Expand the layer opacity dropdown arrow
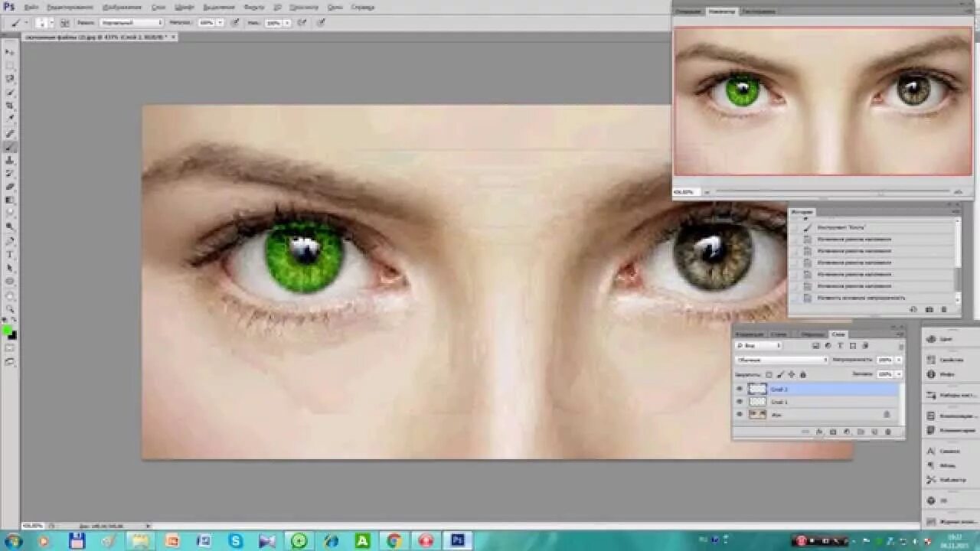The image size is (980, 551). click(x=899, y=360)
